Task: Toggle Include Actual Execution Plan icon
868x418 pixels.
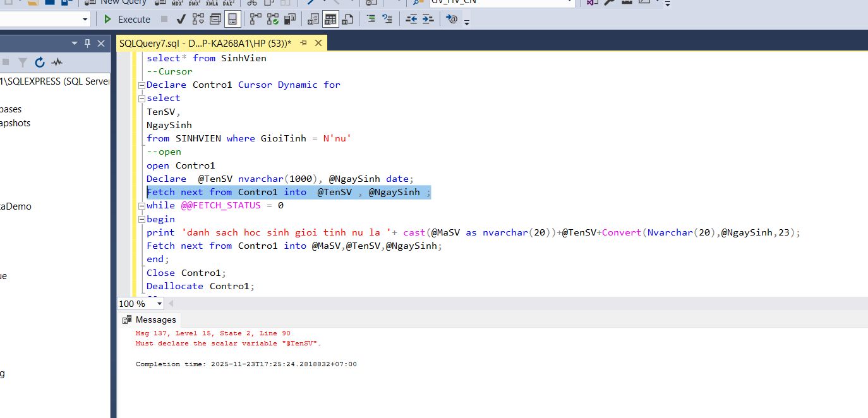Action: point(255,20)
